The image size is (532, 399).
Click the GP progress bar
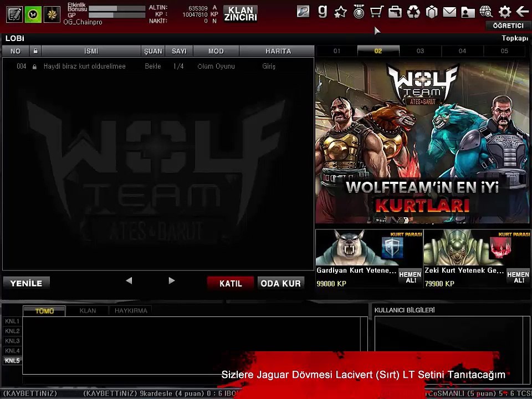point(117,15)
